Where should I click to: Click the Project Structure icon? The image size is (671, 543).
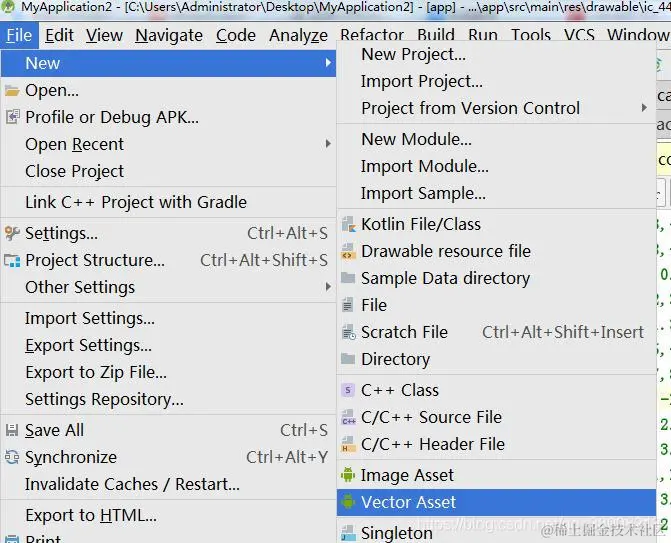tap(12, 260)
